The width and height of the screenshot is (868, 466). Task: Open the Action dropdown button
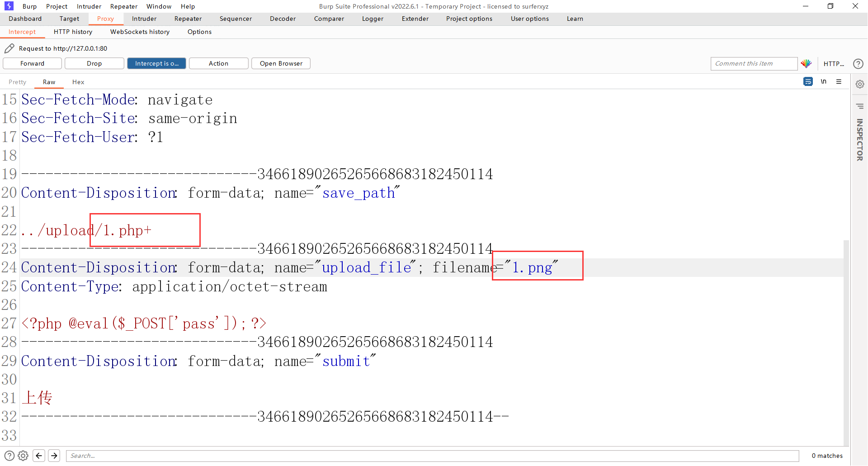[218, 63]
